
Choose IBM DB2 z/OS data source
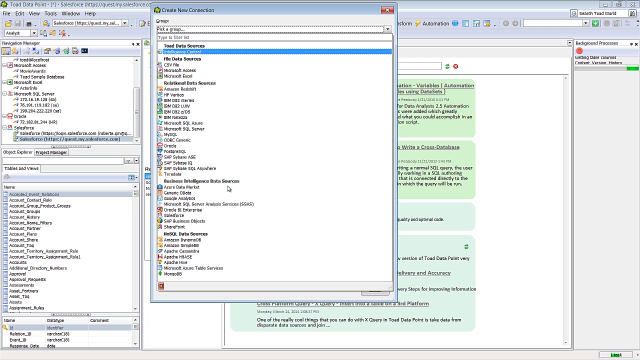click(x=177, y=112)
